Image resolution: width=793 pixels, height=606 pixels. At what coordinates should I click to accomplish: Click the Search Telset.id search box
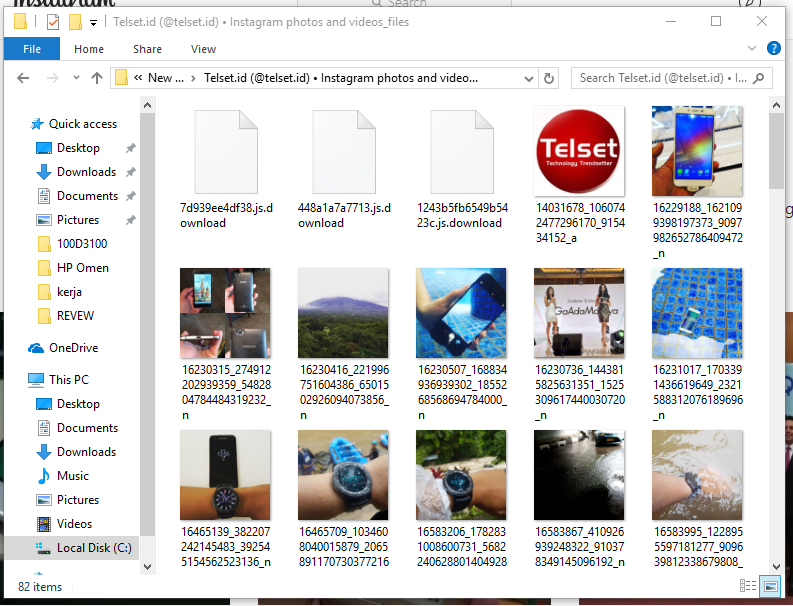665,78
